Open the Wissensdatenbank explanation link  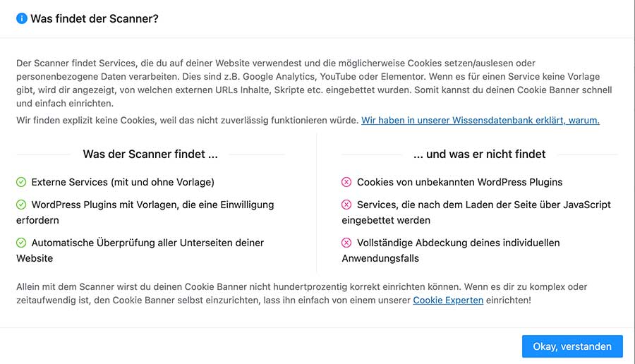pyautogui.click(x=480, y=121)
